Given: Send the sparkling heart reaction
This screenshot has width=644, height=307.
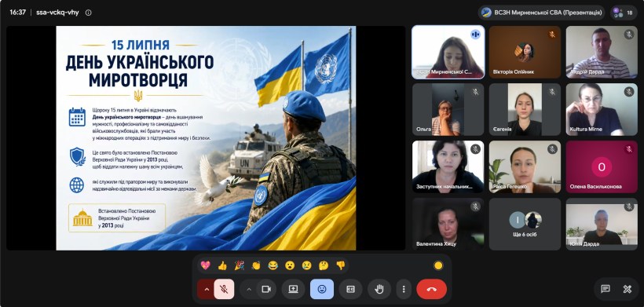Looking at the screenshot, I should [x=205, y=265].
